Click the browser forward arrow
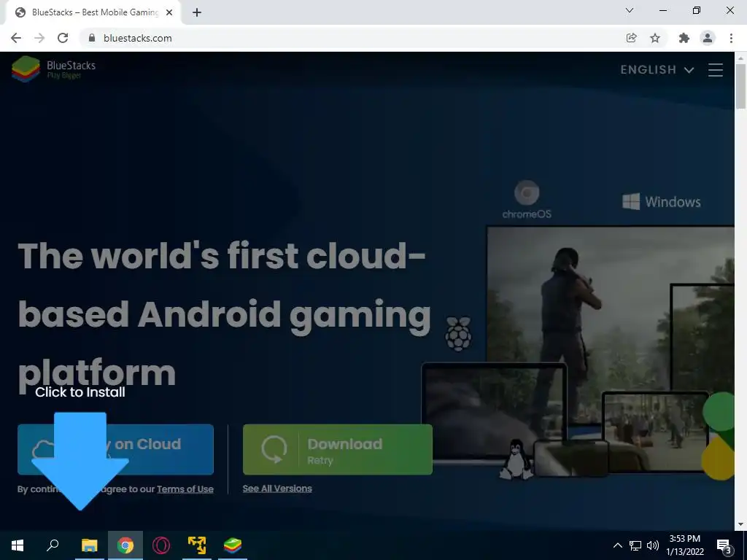The height and width of the screenshot is (560, 747). point(39,38)
